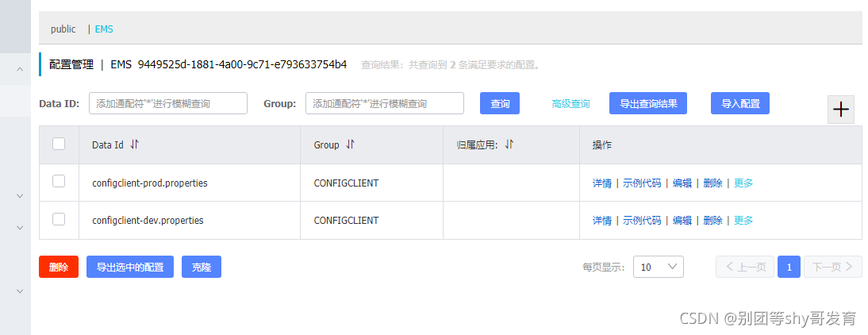Switch to the public namespace tab
Screen dimensions: 868x335
pos(63,29)
